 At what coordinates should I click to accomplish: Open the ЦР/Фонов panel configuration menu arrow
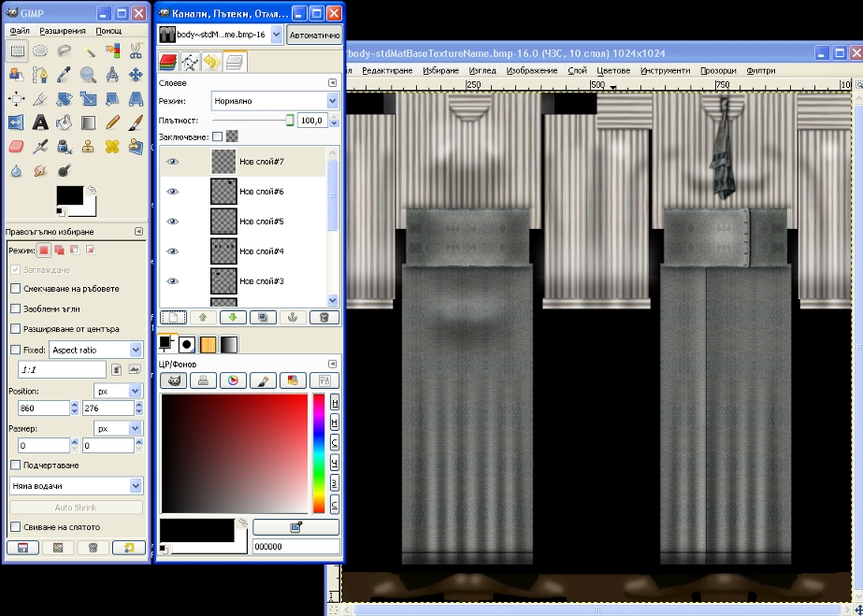click(x=332, y=365)
